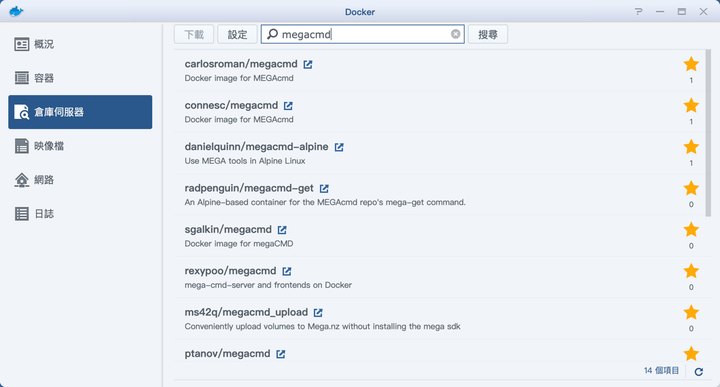The height and width of the screenshot is (387, 720).
Task: Focus the megacmd search input field
Action: (x=363, y=34)
